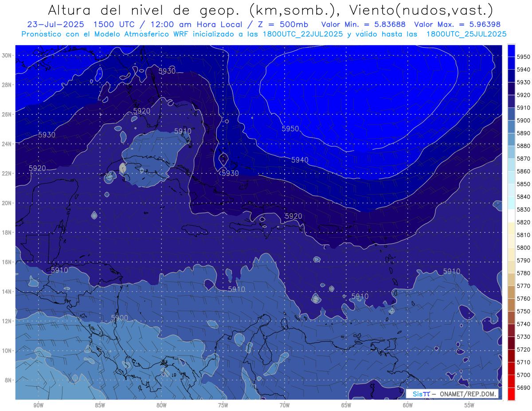
Task: Pick the colorbar swatch between 5940 and 5950
Action: click(x=511, y=63)
